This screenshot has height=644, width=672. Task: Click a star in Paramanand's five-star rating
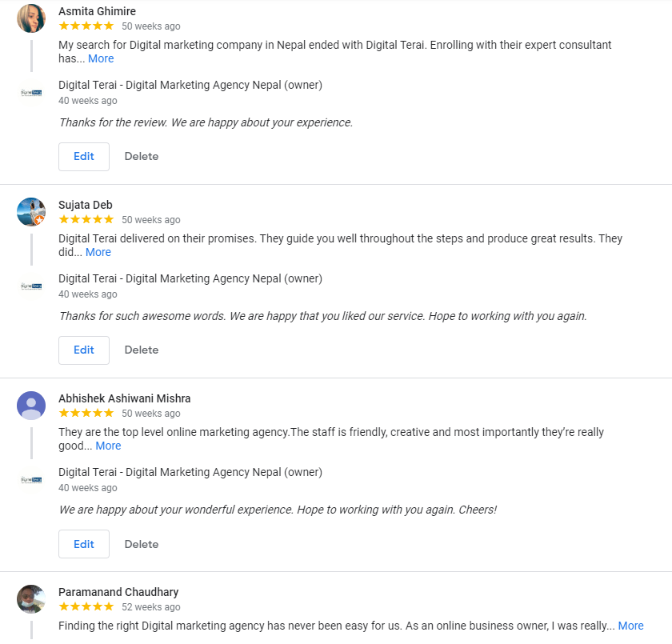[86, 606]
